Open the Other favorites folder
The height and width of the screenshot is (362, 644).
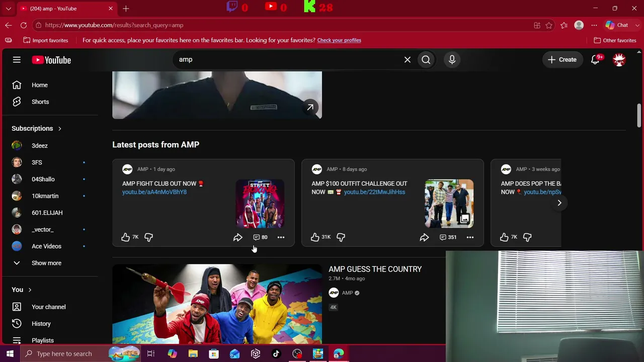pyautogui.click(x=615, y=40)
